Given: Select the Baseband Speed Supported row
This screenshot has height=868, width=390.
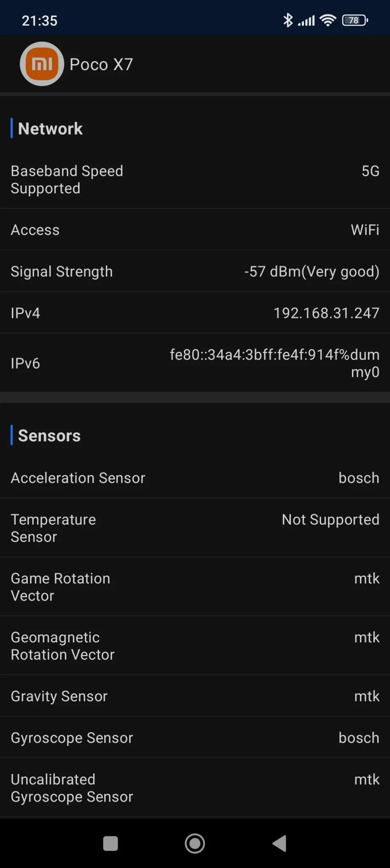Looking at the screenshot, I should (195, 180).
